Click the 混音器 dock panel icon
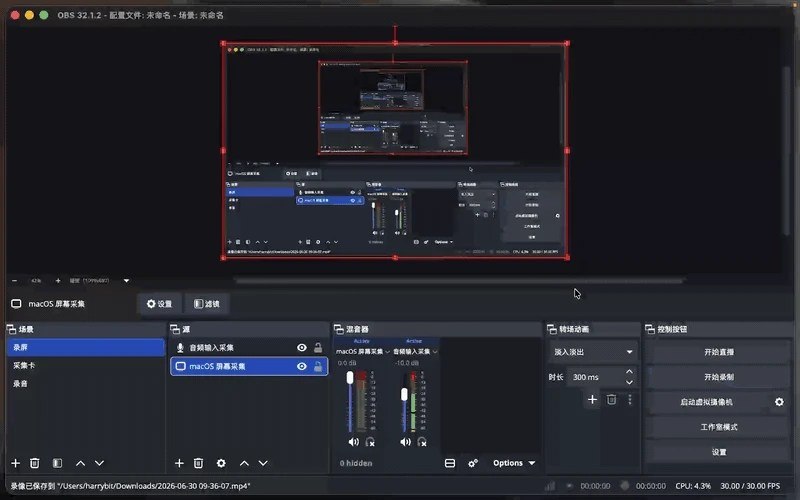Viewport: 800px width, 500px height. (339, 329)
